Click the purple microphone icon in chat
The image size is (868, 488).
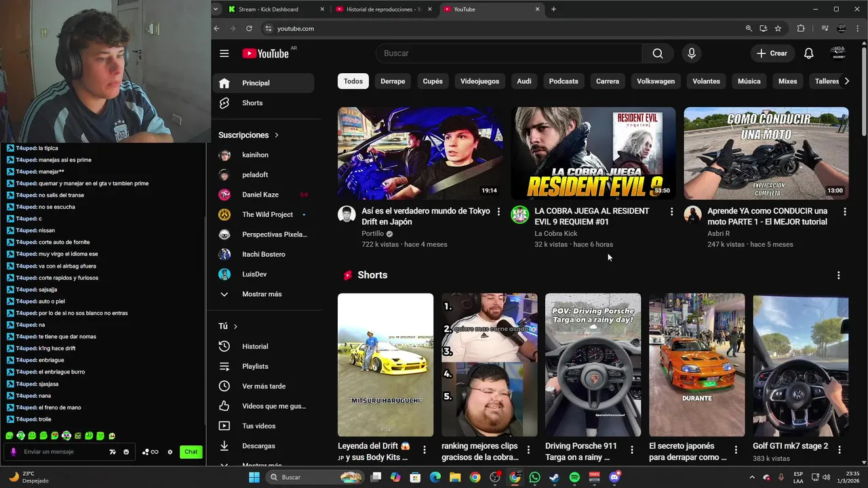[14, 452]
